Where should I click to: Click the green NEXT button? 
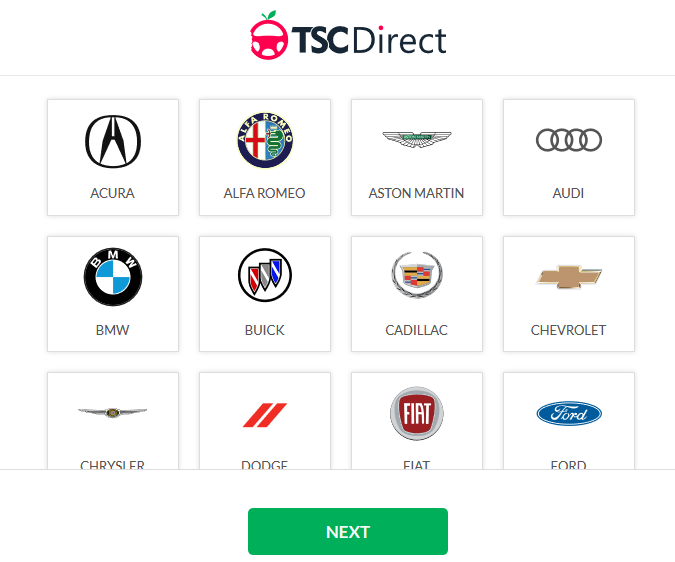tap(348, 531)
